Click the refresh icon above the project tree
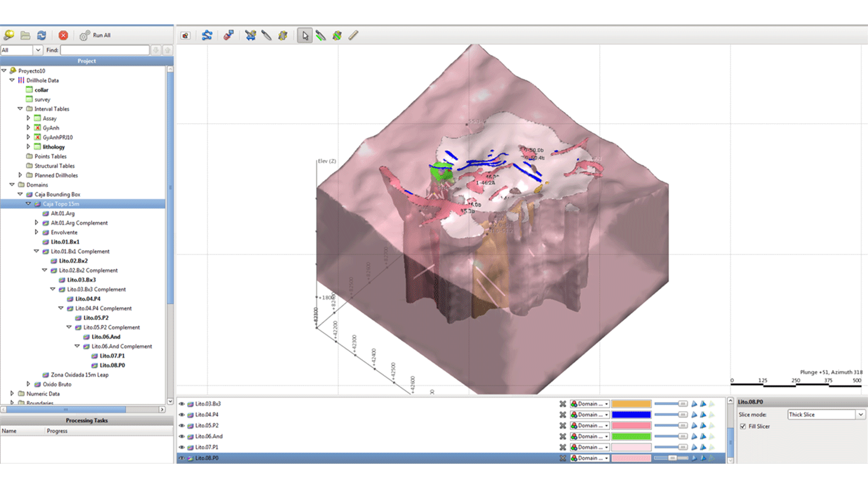868x488 pixels. click(x=41, y=35)
